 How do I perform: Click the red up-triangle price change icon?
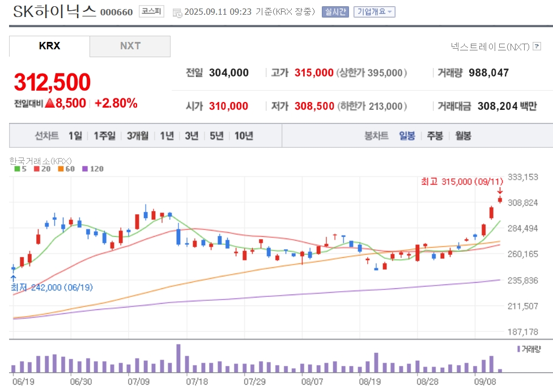point(50,103)
